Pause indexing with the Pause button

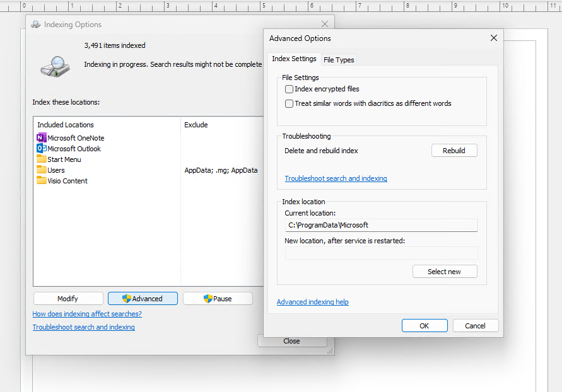(218, 299)
